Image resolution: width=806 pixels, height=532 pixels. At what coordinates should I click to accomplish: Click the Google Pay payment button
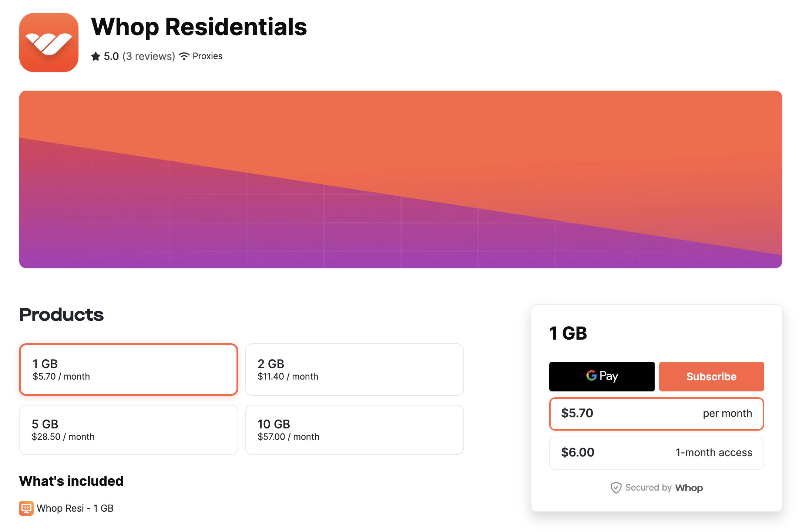601,376
